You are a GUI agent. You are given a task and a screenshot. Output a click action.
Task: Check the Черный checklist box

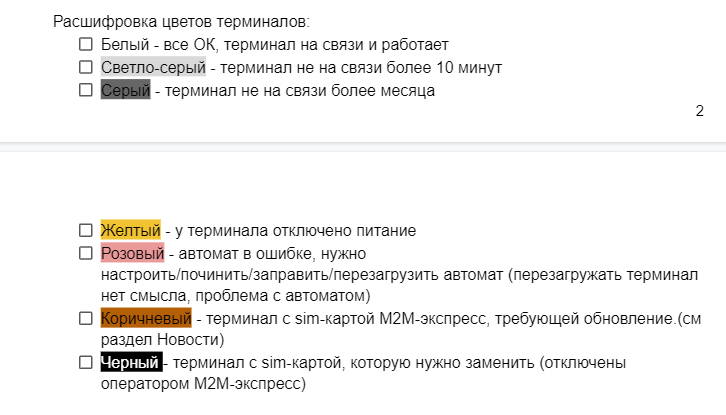85,362
